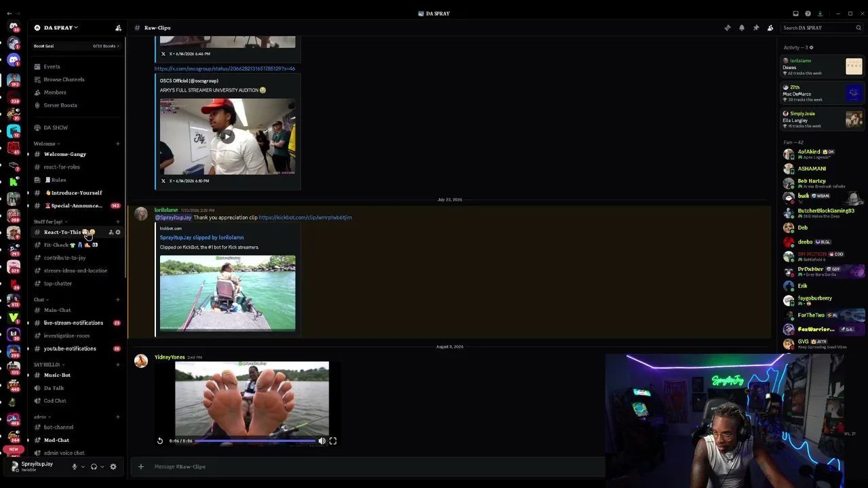Open microphone input options arrow
Screen dimensions: 868x488
(83, 466)
